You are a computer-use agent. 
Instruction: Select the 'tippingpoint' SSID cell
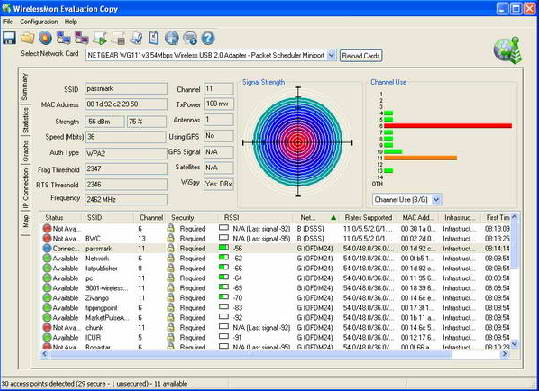click(x=101, y=308)
